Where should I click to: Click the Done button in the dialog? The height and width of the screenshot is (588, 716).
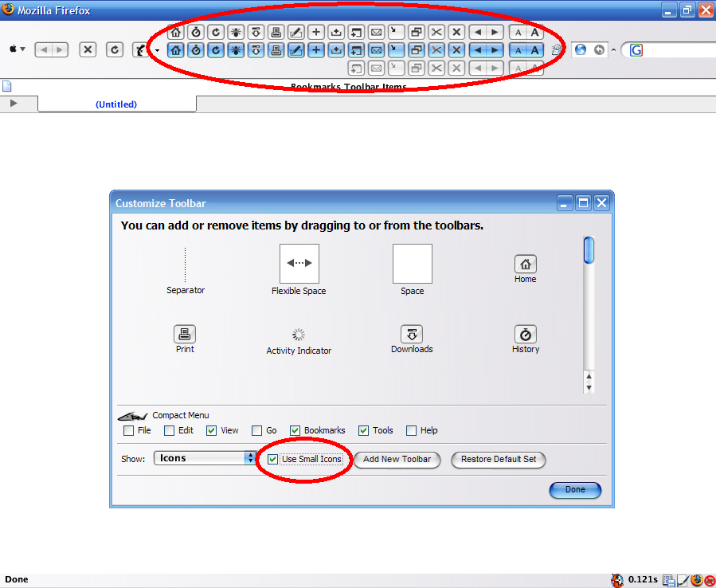pos(575,490)
